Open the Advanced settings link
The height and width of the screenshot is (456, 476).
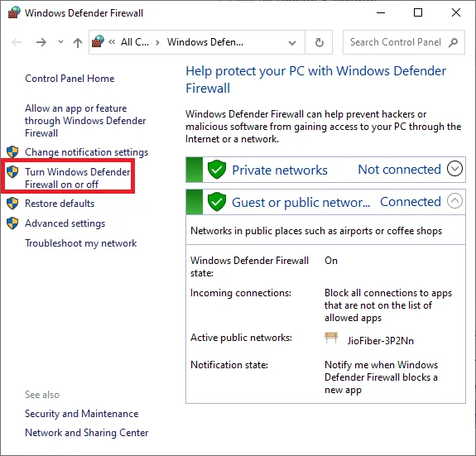pos(65,223)
